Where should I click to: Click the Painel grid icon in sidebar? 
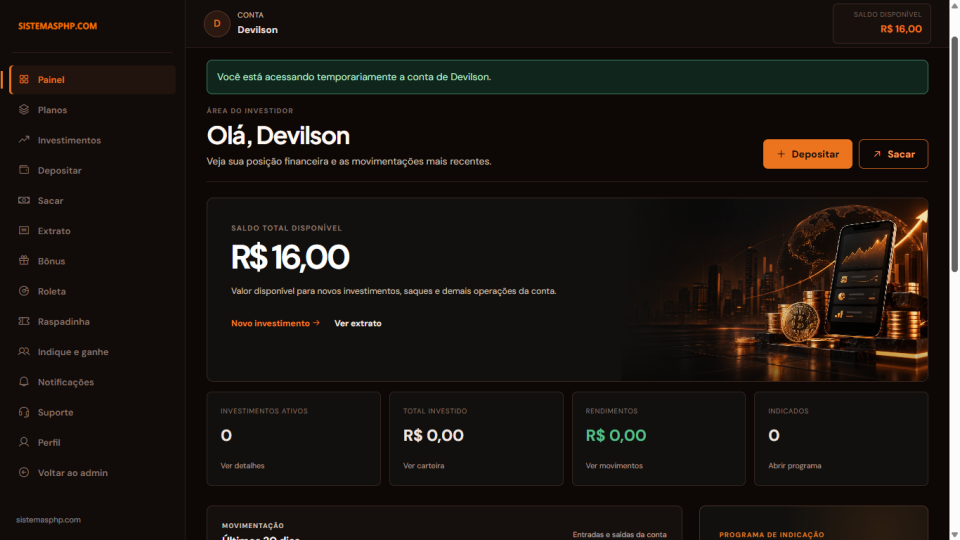(x=24, y=80)
